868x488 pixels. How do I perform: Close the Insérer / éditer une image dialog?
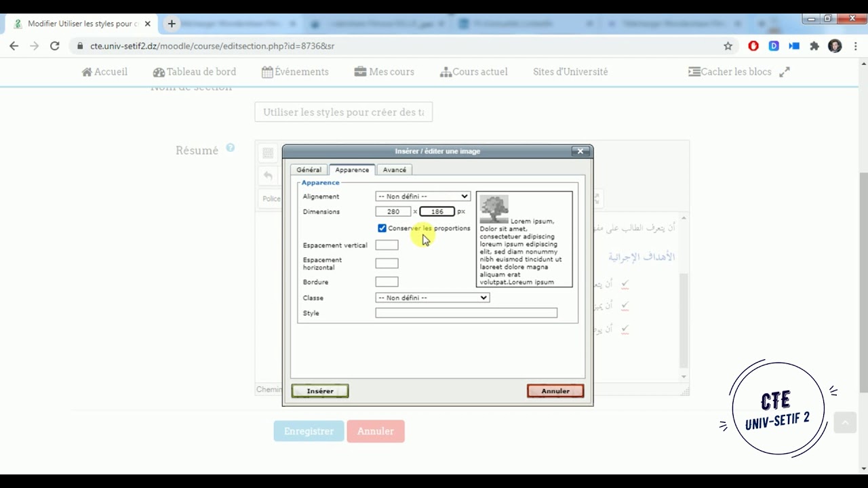[x=580, y=151]
